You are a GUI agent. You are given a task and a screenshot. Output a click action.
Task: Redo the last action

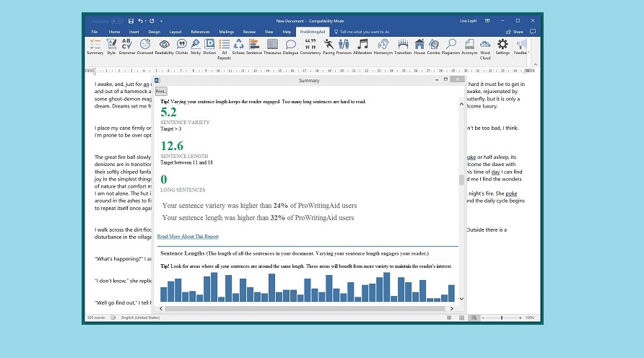(152, 21)
